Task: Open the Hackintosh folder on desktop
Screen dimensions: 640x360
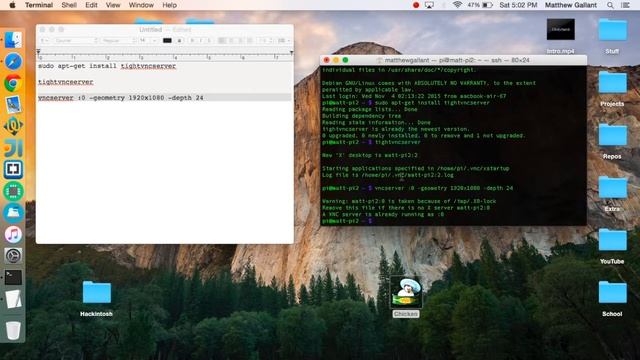Action: 97,292
